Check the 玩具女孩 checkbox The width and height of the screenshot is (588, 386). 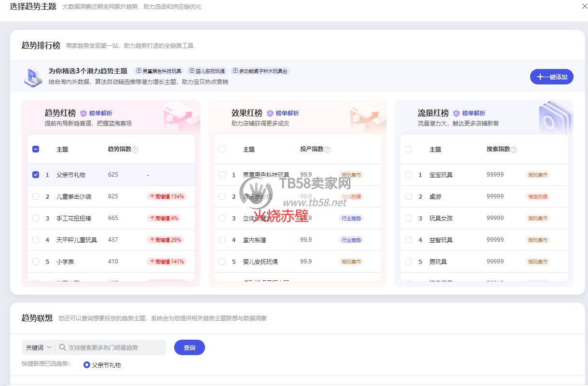(409, 218)
